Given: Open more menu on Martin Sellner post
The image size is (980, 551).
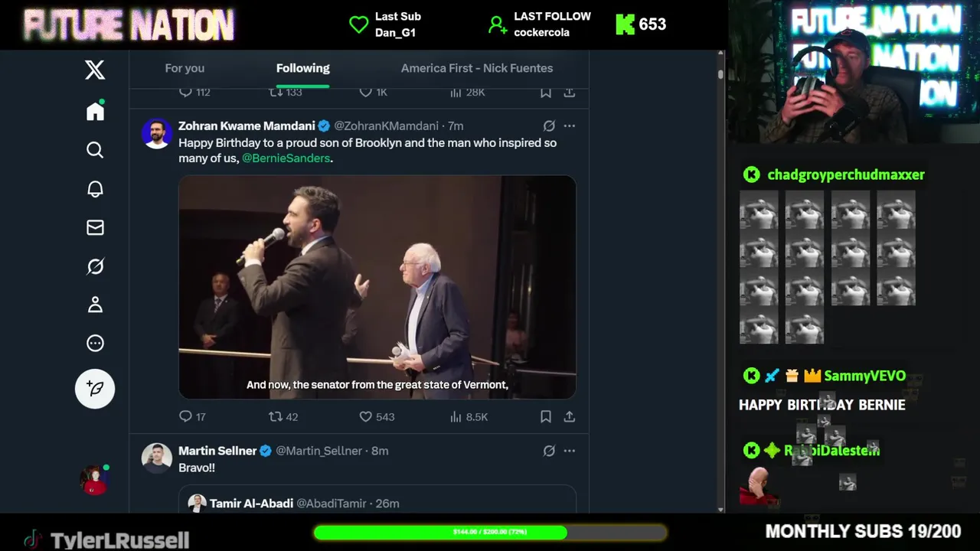Looking at the screenshot, I should coord(570,451).
